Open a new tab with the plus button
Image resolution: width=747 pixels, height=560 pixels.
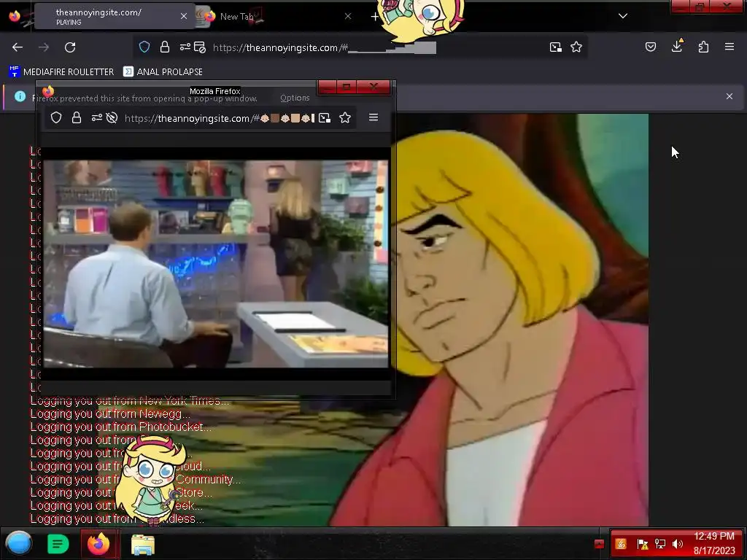[375, 17]
